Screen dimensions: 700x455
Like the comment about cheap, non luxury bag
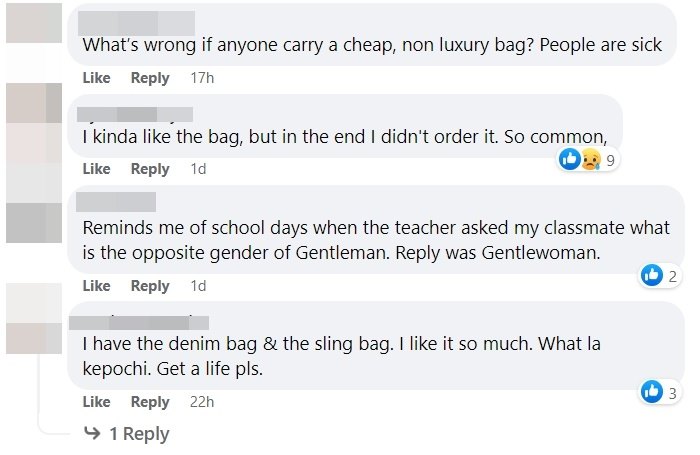[96, 78]
